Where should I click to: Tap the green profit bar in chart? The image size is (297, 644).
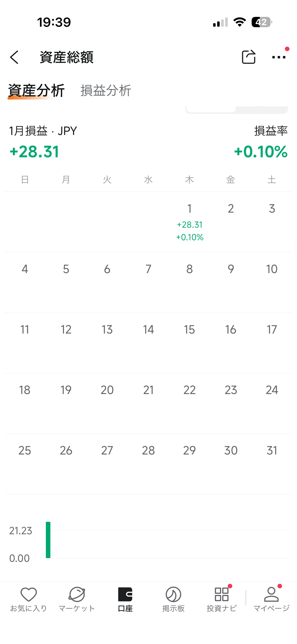click(48, 540)
